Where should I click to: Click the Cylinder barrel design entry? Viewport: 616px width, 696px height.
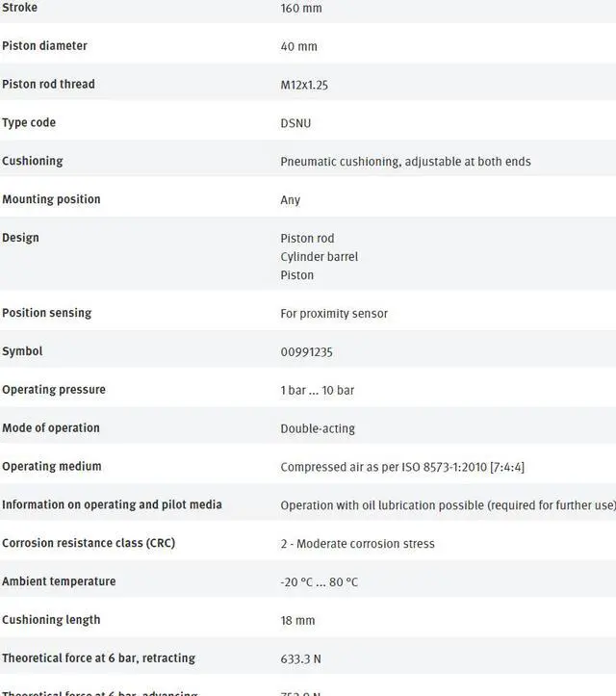point(320,257)
